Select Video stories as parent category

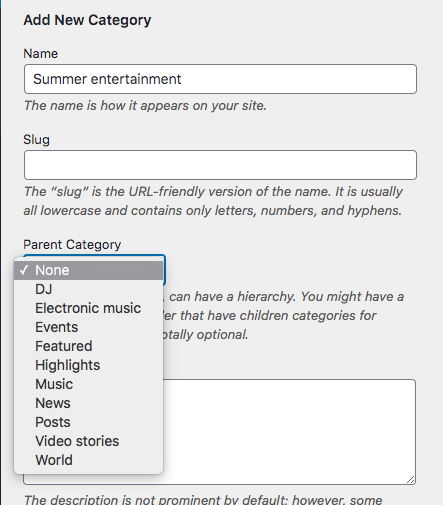pos(89,441)
